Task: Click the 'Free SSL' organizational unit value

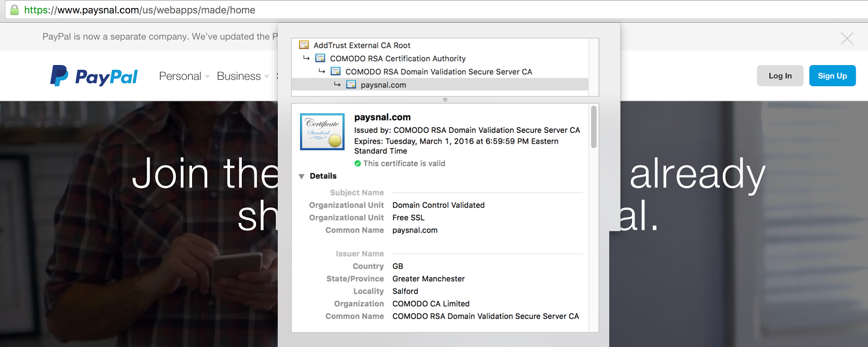Action: tap(409, 217)
